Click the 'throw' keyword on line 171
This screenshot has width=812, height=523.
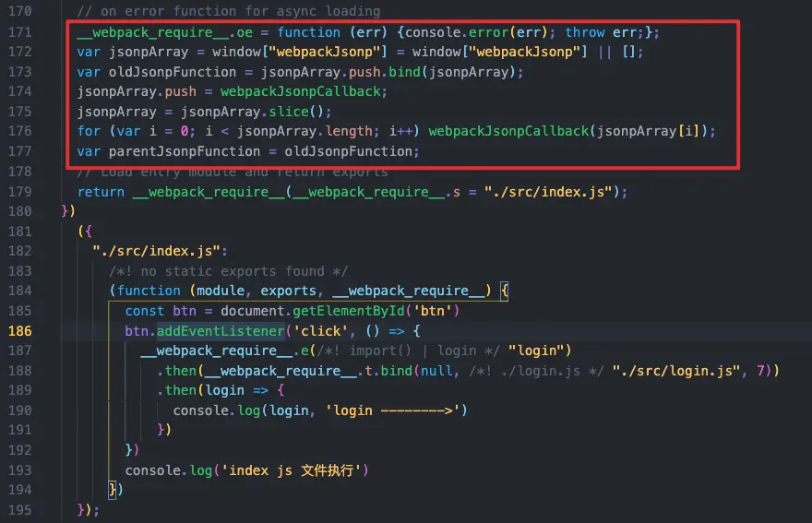coord(585,32)
